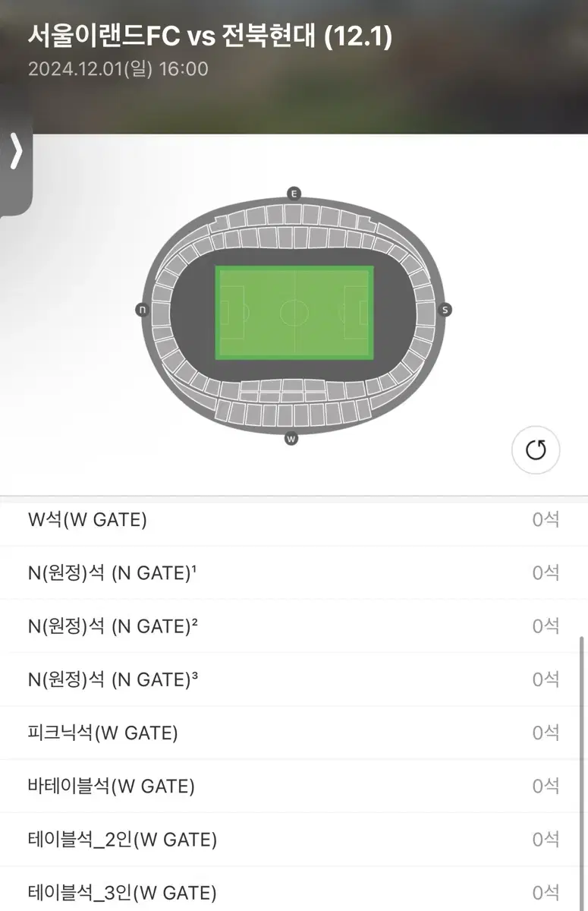Select the W gate marker on stadium map
The height and width of the screenshot is (911, 588).
291,439
